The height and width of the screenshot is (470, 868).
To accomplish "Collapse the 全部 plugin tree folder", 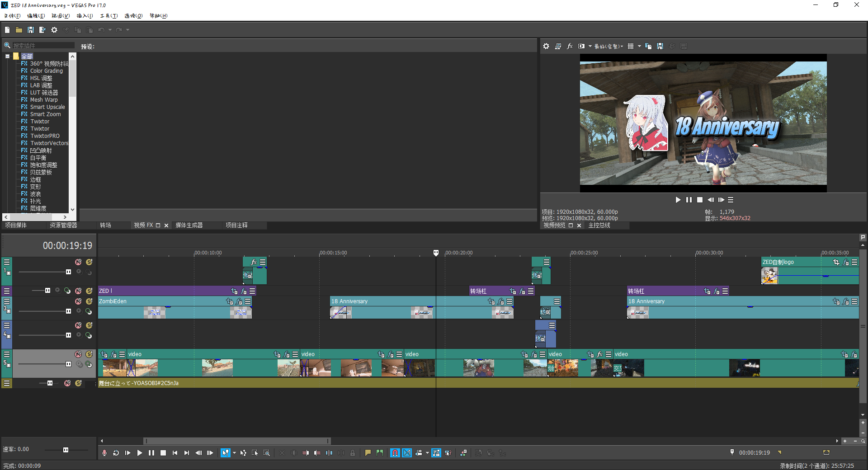I will click(x=8, y=56).
